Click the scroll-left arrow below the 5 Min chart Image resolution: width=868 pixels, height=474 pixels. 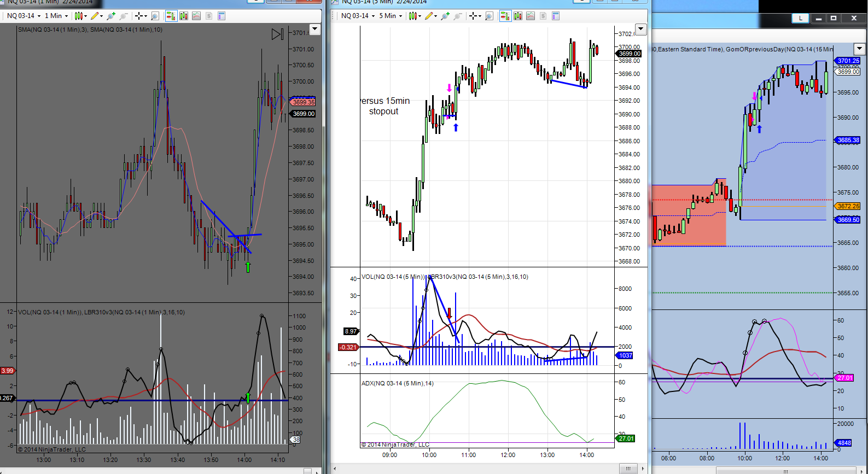335,469
